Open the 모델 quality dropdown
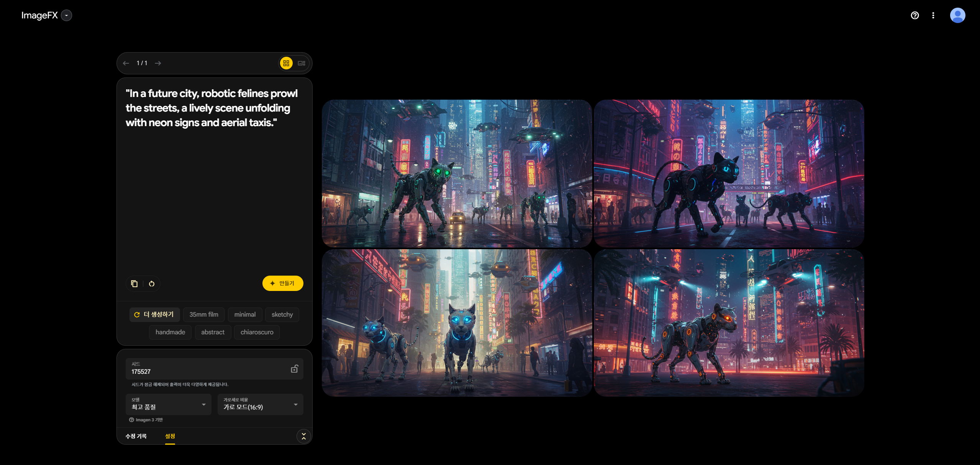 [x=168, y=404]
